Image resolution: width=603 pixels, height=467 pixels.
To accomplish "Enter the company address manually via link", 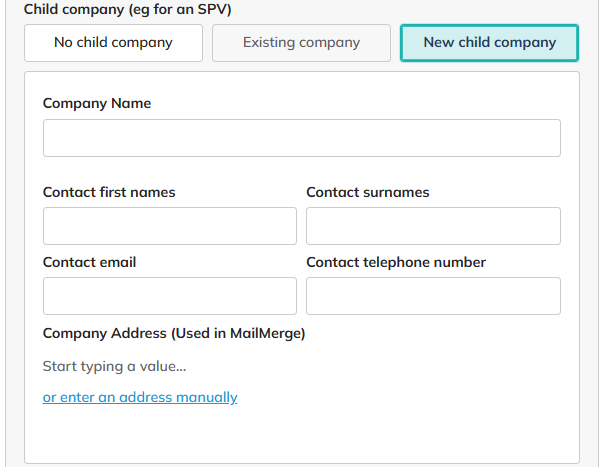I will (140, 397).
